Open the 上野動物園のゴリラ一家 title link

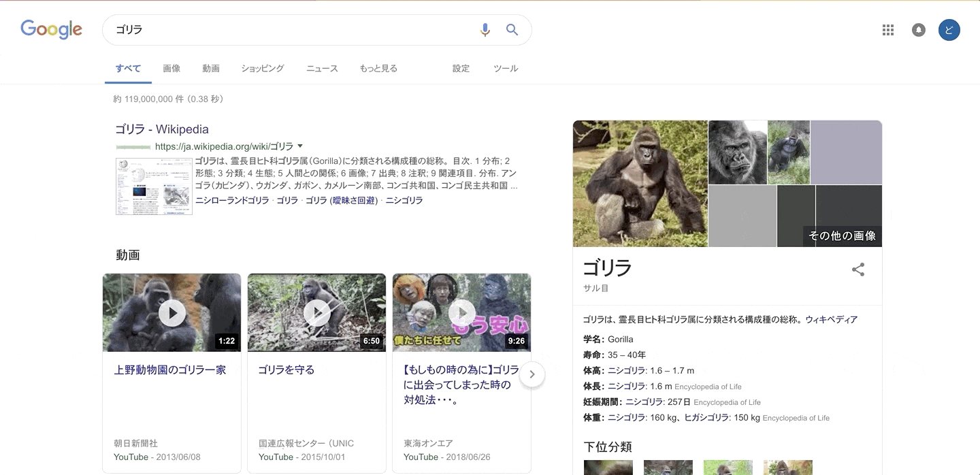(170, 370)
